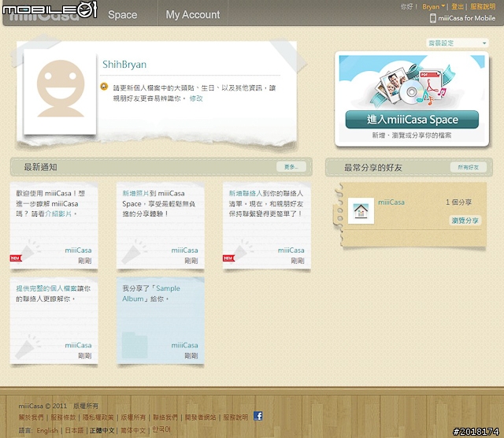Open the miiiCasa for Mobile link

466,18
